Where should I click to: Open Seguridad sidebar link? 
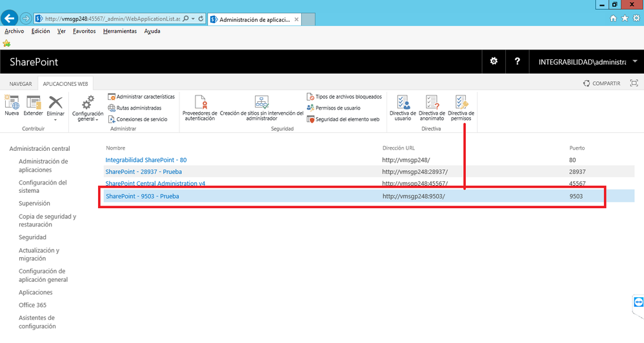[32, 237]
